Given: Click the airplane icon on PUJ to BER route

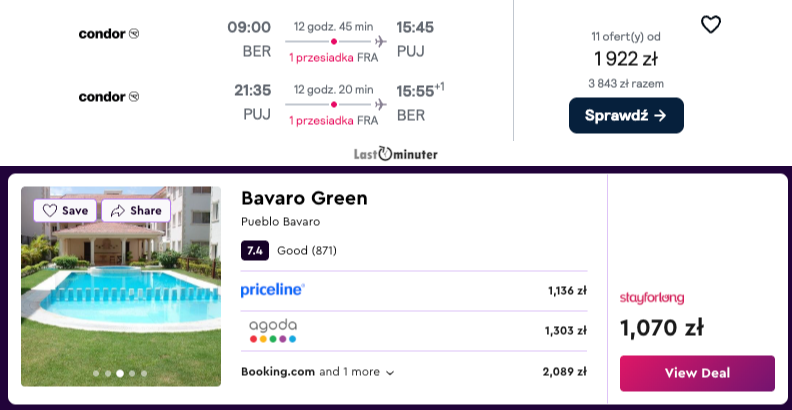Looking at the screenshot, I should tap(381, 105).
